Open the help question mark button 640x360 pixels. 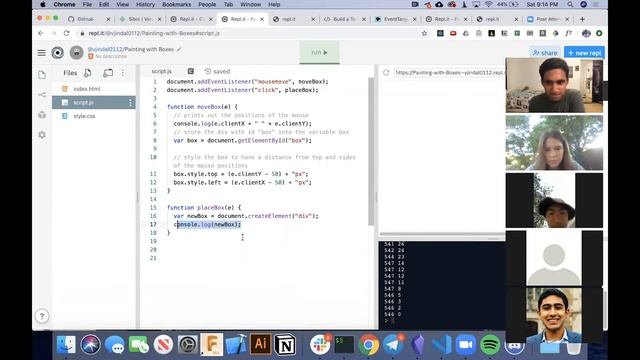pos(42,316)
